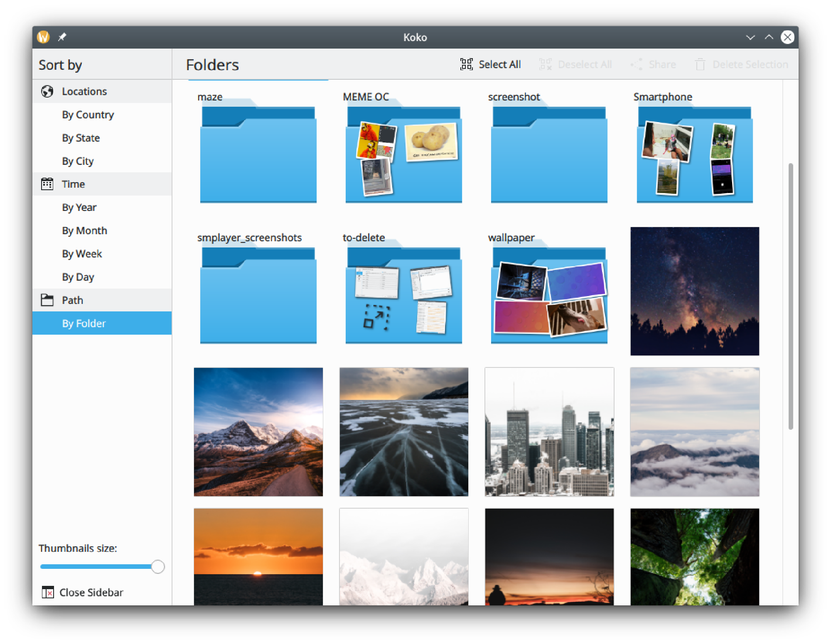Sort photos By Month
Screen dimensions: 831x644
tap(84, 230)
